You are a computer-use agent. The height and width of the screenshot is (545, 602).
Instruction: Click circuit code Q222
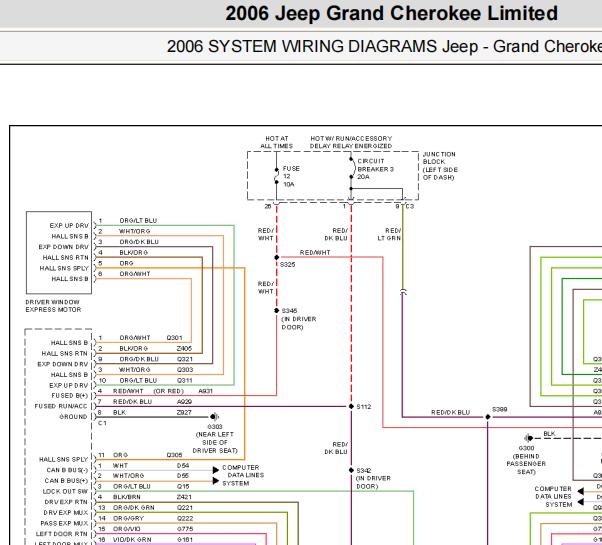(x=185, y=519)
